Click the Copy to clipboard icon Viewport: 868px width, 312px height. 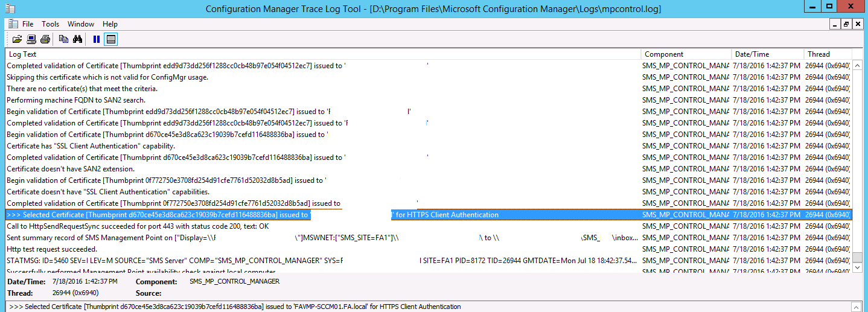[64, 39]
